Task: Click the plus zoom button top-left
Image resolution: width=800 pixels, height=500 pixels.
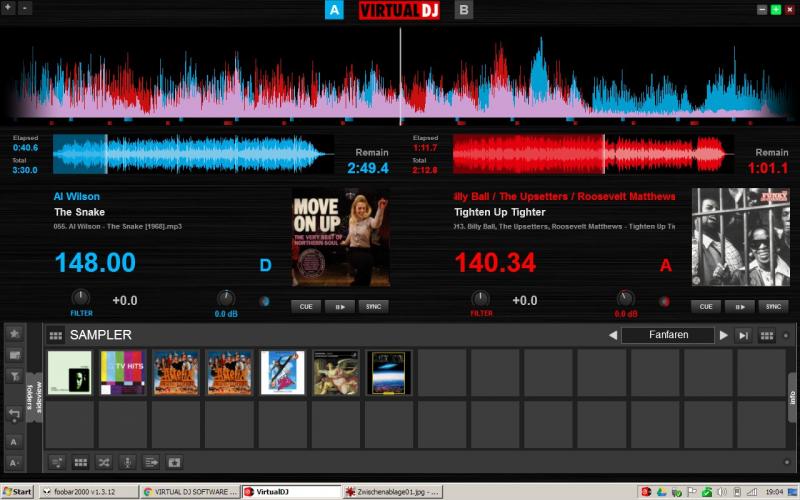Action: (8, 8)
